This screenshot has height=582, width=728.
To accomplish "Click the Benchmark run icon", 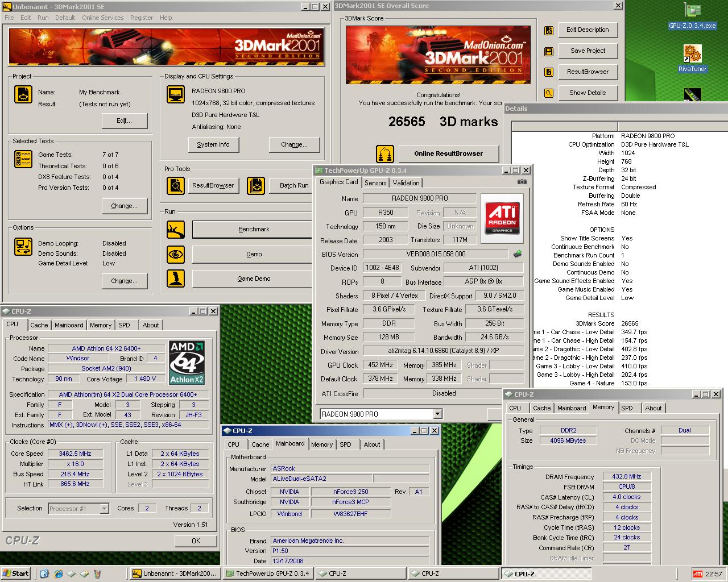I will (176, 230).
